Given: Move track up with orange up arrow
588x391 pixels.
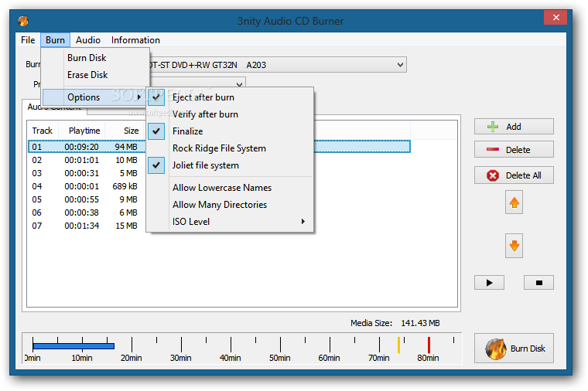Looking at the screenshot, I should pyautogui.click(x=514, y=202).
